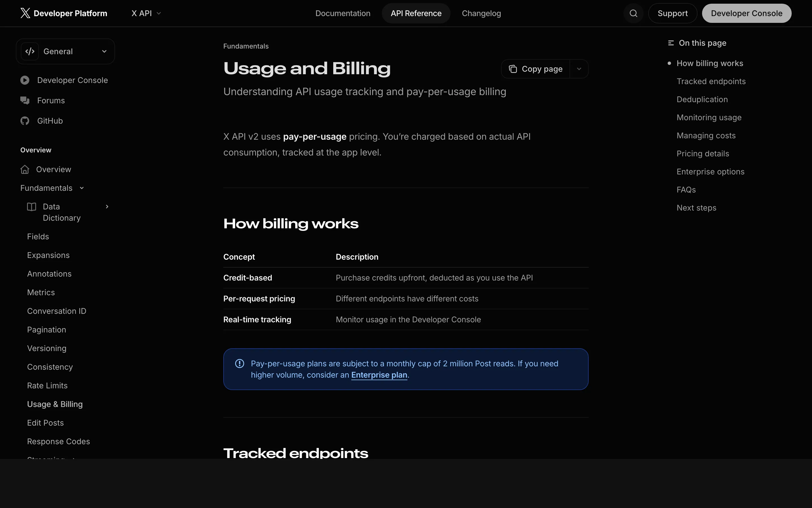Click the Real-time tracking table cell

(x=257, y=319)
